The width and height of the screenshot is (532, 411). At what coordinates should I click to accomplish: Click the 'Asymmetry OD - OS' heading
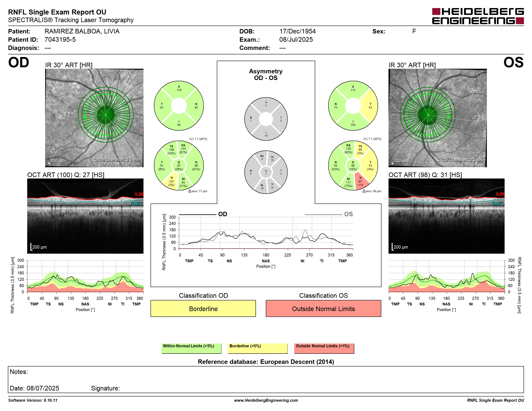[266, 75]
